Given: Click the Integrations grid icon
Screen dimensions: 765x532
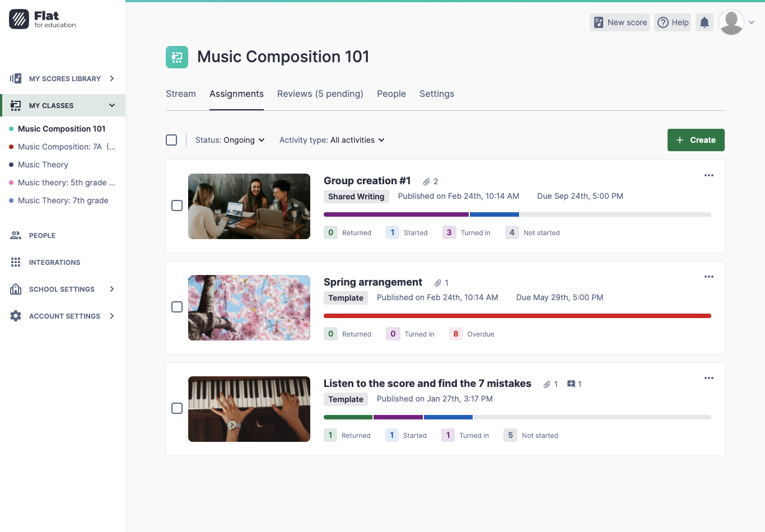Looking at the screenshot, I should (16, 262).
